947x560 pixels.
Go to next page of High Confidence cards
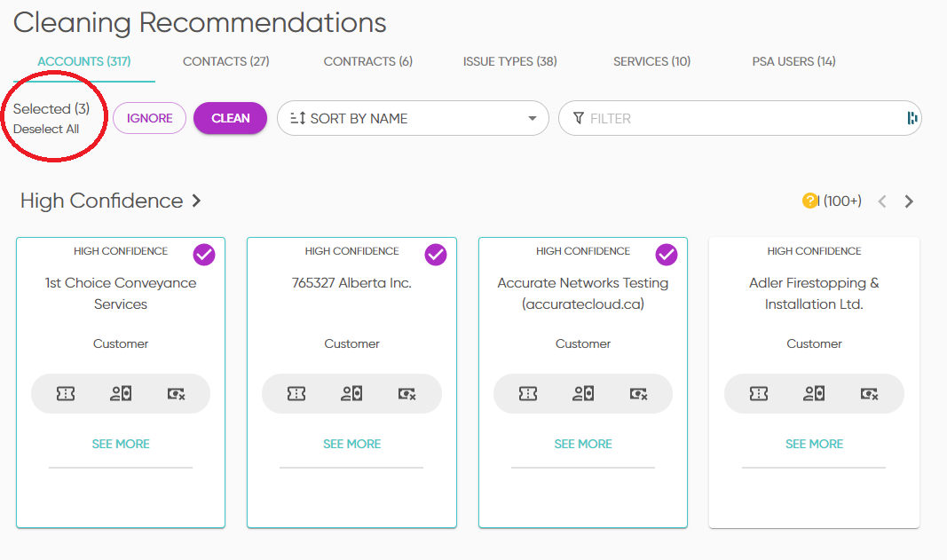[x=909, y=201]
